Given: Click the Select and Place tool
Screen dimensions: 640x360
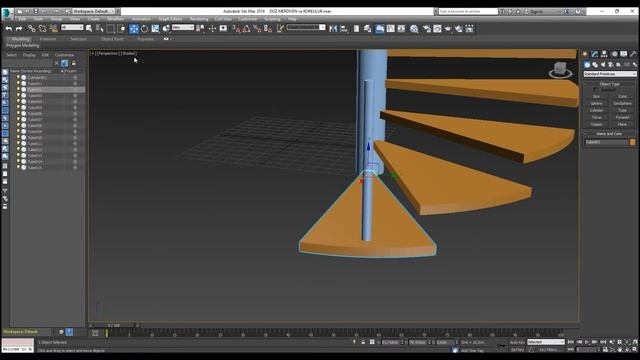Looking at the screenshot, I should point(166,29).
